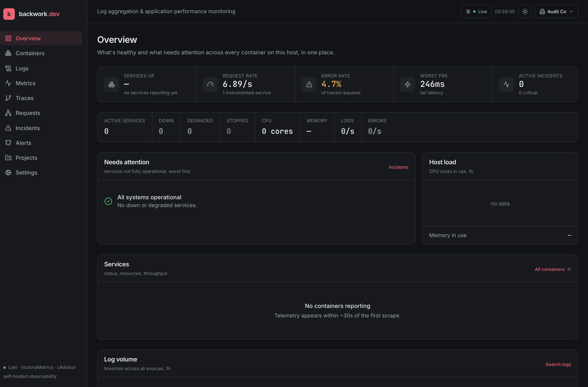Click the 0 cores CPU value

tap(277, 131)
